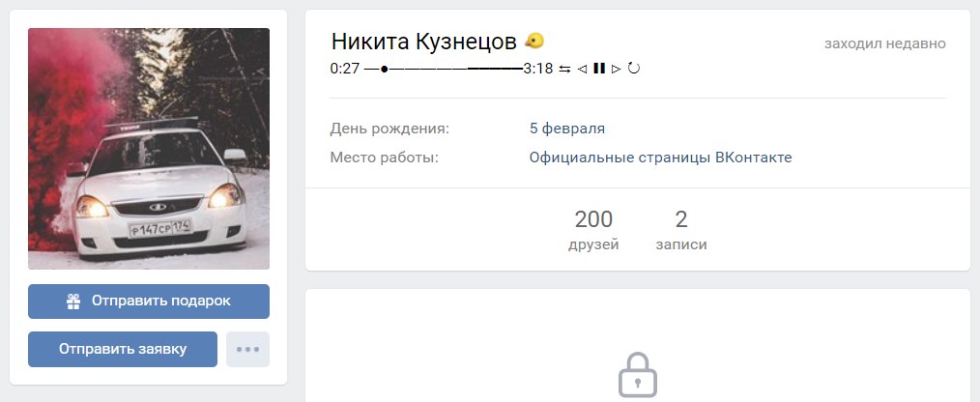Open the three-dots more actions menu
The height and width of the screenshot is (402, 980).
247,349
